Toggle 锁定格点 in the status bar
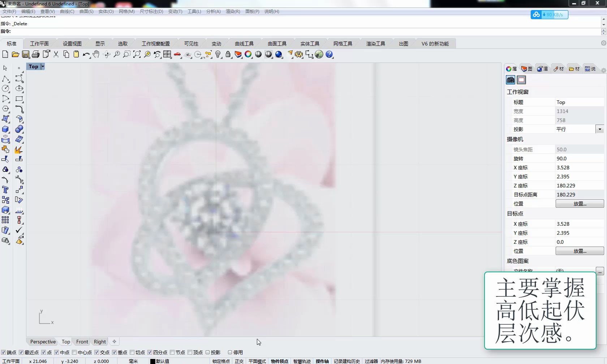 [x=221, y=361]
